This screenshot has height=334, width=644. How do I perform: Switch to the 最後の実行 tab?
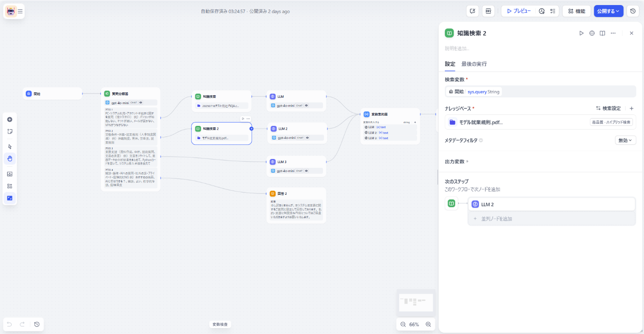click(x=474, y=64)
